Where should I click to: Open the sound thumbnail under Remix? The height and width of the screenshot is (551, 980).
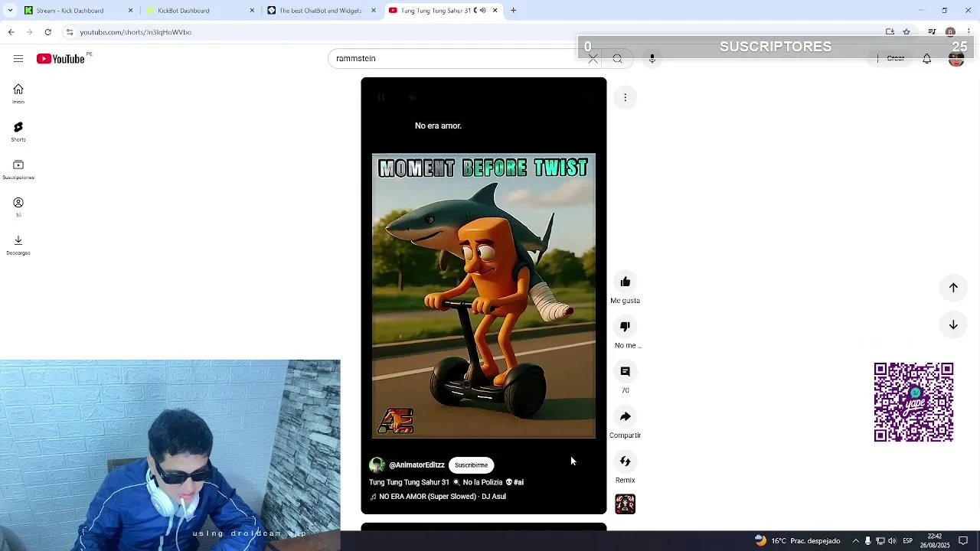tap(625, 504)
